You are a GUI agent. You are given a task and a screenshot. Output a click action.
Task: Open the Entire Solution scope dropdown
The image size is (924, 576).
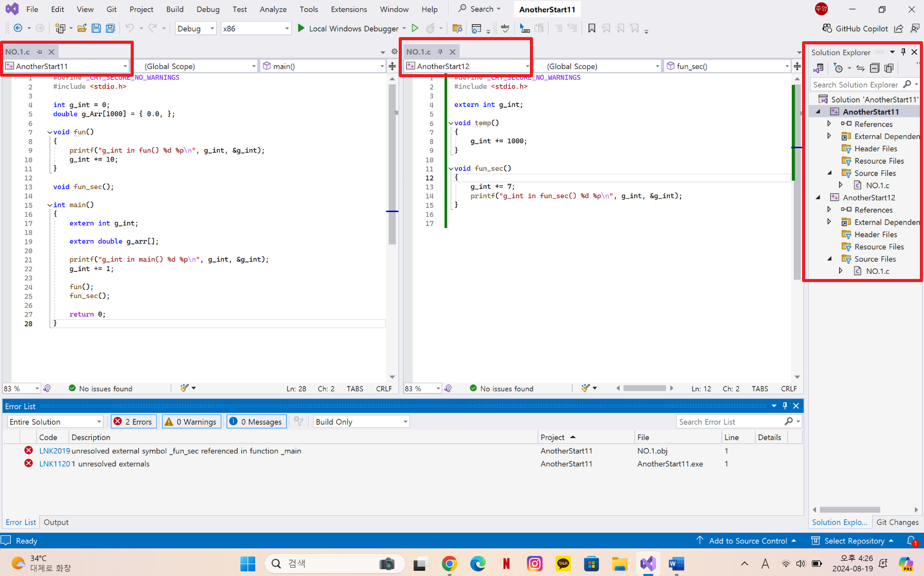click(x=55, y=422)
